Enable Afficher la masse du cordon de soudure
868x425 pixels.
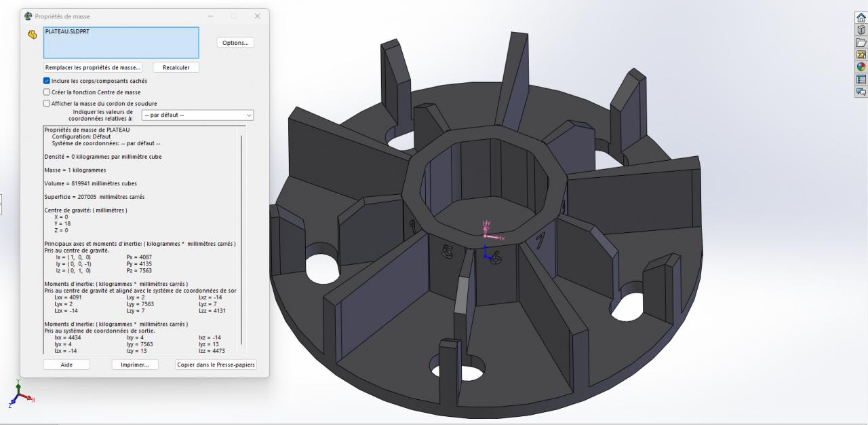(x=47, y=103)
